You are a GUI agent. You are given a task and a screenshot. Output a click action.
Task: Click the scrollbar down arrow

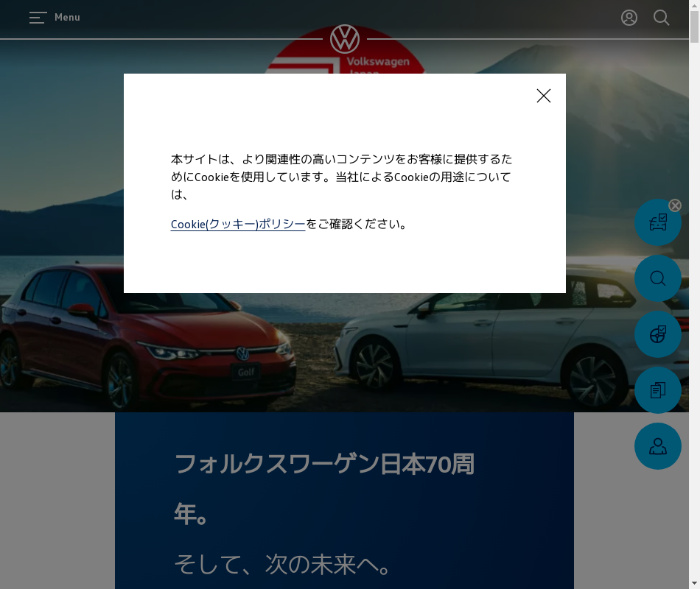(x=694, y=583)
